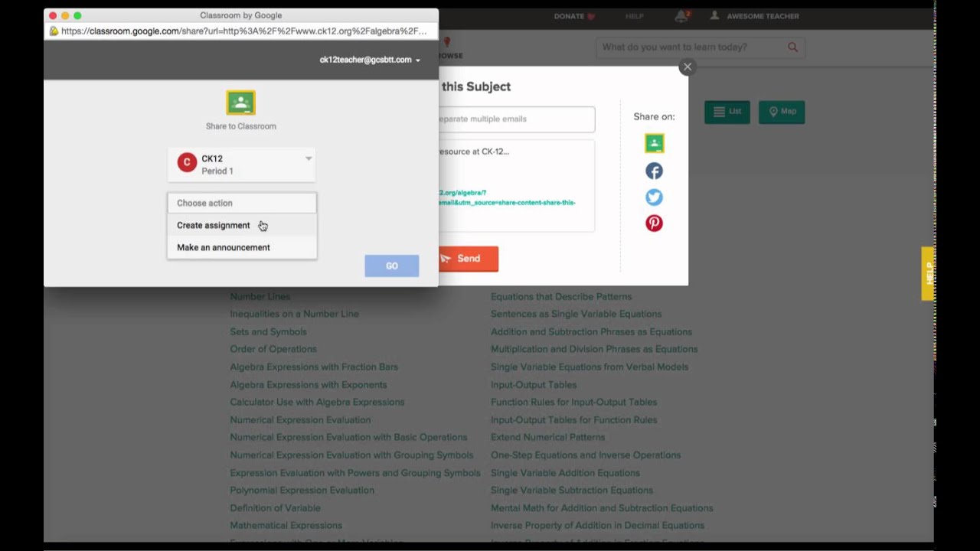This screenshot has height=551, width=980.
Task: Open 'Inequalities on a Number Line' link
Action: [294, 314]
